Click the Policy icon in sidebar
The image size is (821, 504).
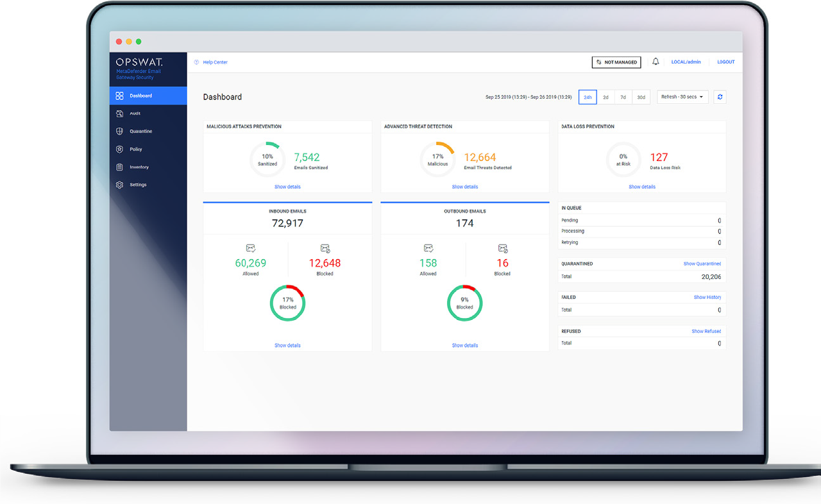(119, 149)
